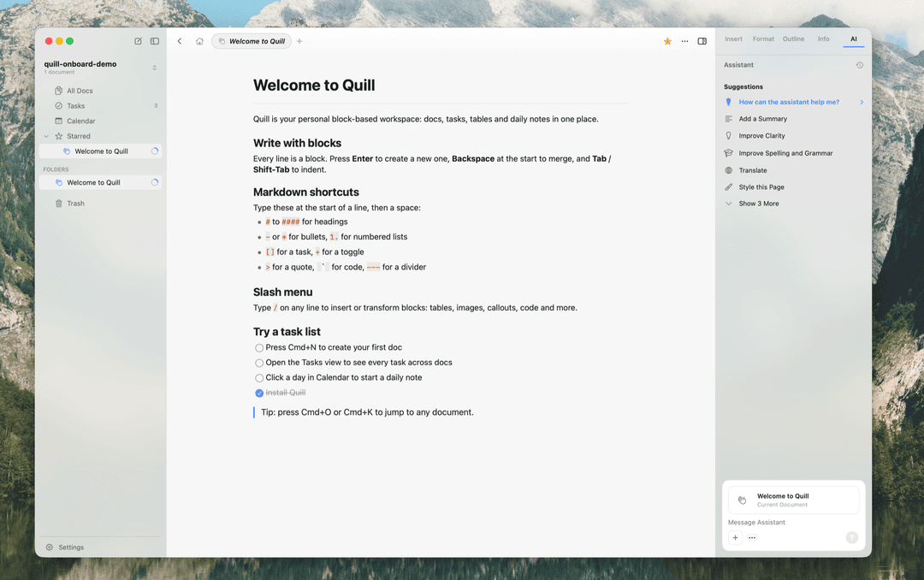The height and width of the screenshot is (580, 924).
Task: Check task Press Cmd+N to create first doc
Action: (259, 348)
